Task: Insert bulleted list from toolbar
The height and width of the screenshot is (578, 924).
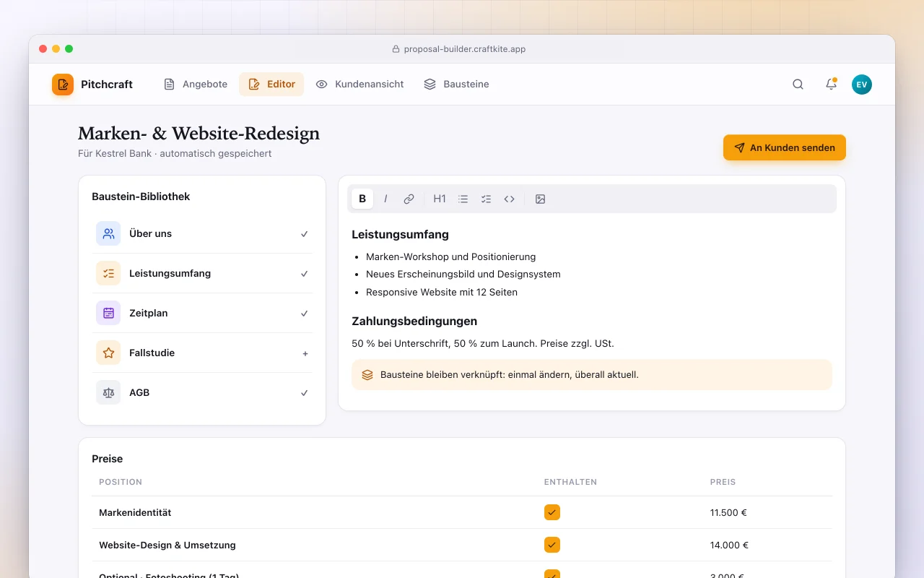Action: pos(463,199)
